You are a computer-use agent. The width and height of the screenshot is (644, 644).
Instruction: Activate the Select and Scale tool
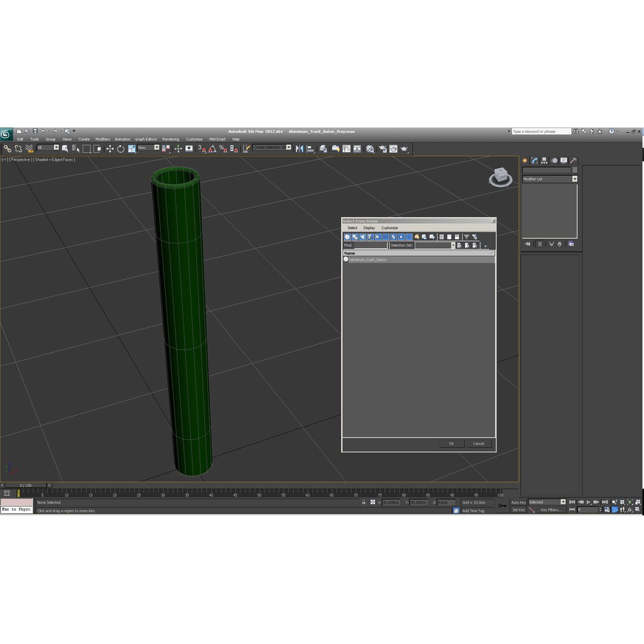point(131,148)
